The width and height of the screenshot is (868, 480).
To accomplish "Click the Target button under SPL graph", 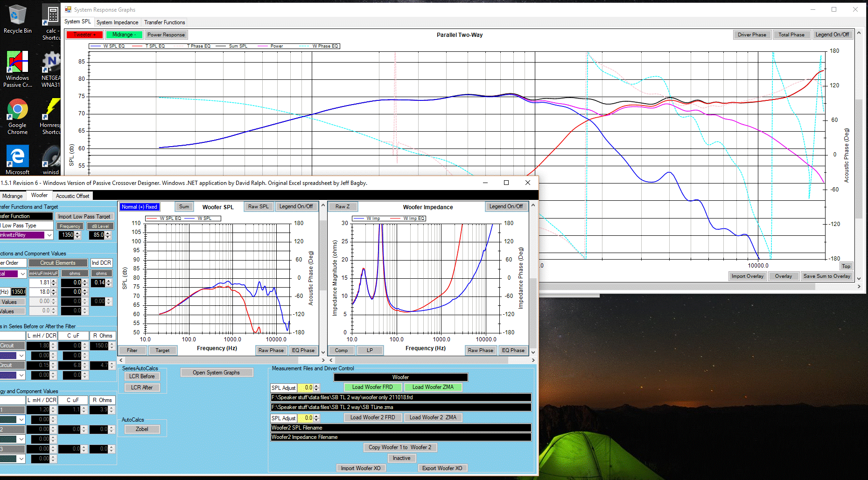I will pyautogui.click(x=162, y=350).
